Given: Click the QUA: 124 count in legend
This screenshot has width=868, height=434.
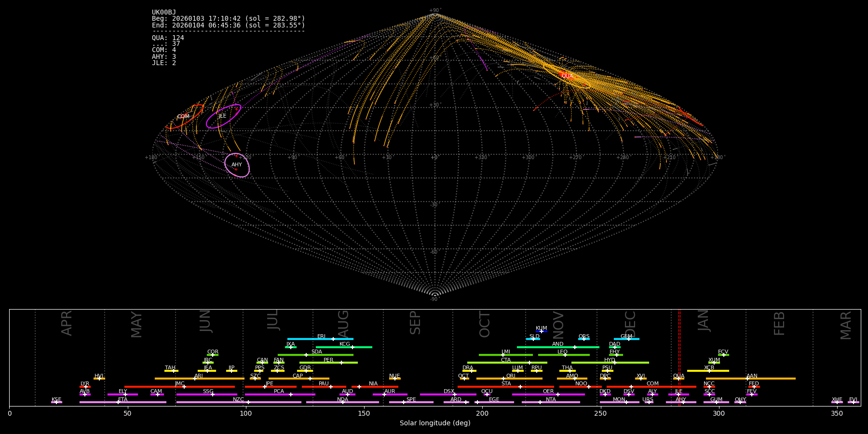Looking at the screenshot, I should click(x=168, y=38).
